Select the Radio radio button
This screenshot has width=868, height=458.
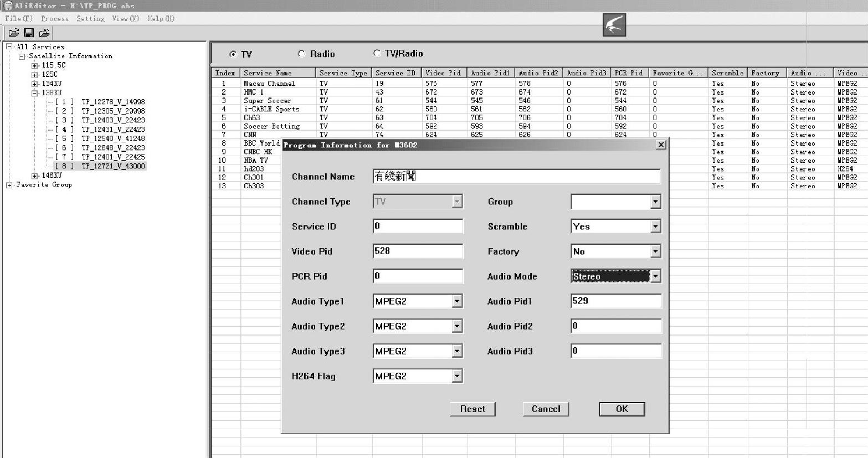tap(301, 54)
